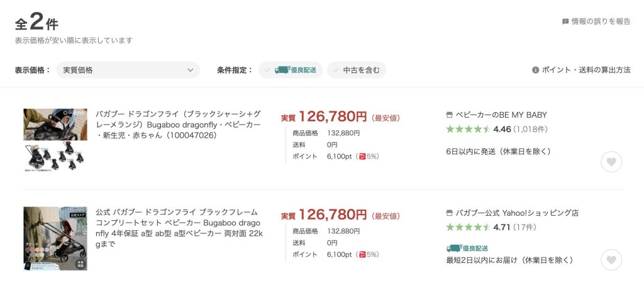Click the 4.71 star rating with 17件
644x290 pixels.
[491, 227]
